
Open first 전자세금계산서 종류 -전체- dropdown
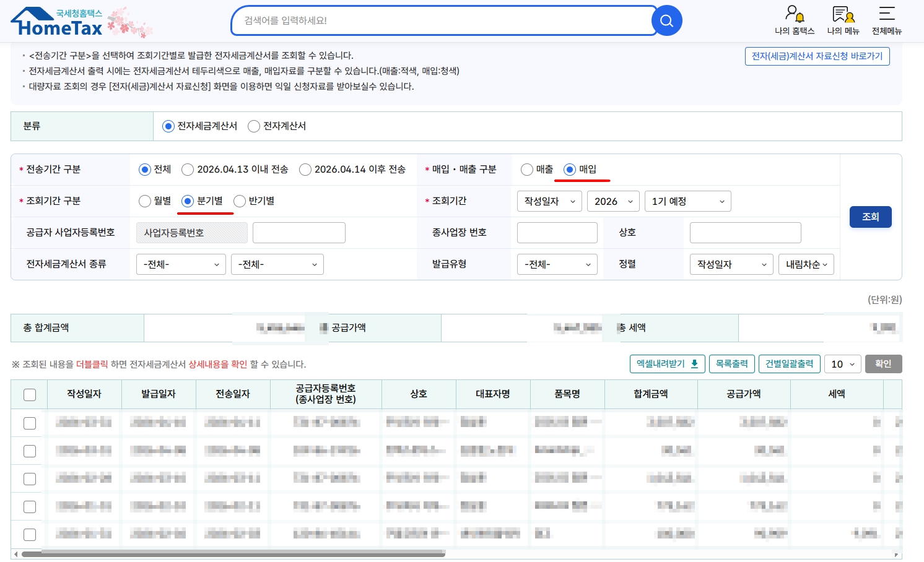pos(181,264)
